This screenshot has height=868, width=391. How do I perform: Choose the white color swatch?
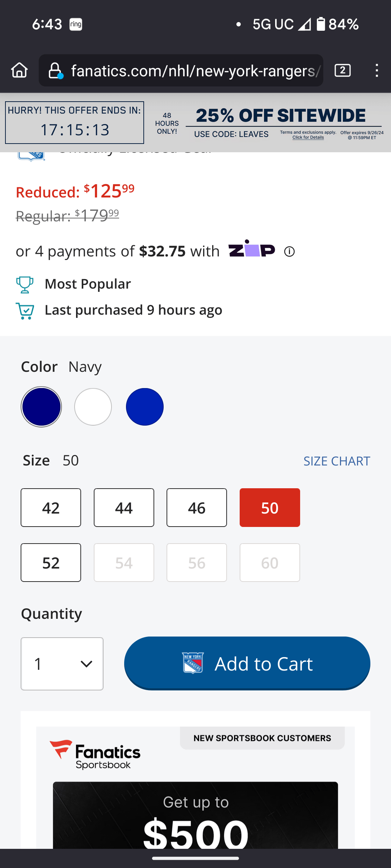coord(93,407)
